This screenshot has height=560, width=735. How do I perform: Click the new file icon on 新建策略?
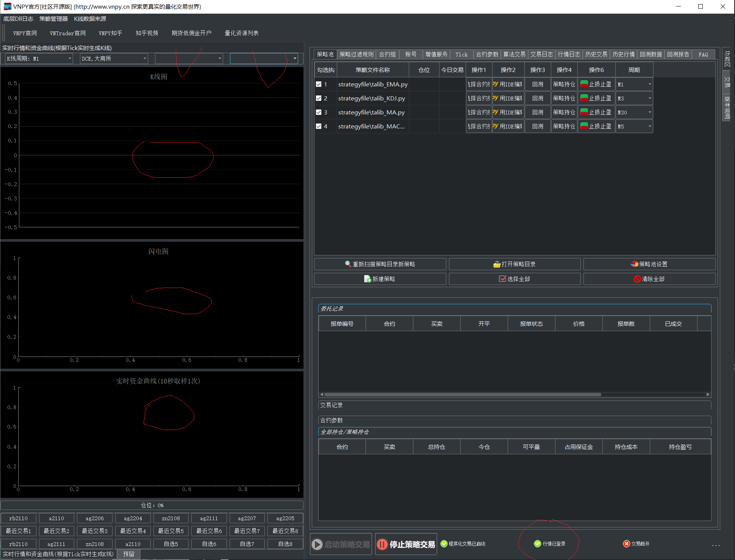(367, 279)
